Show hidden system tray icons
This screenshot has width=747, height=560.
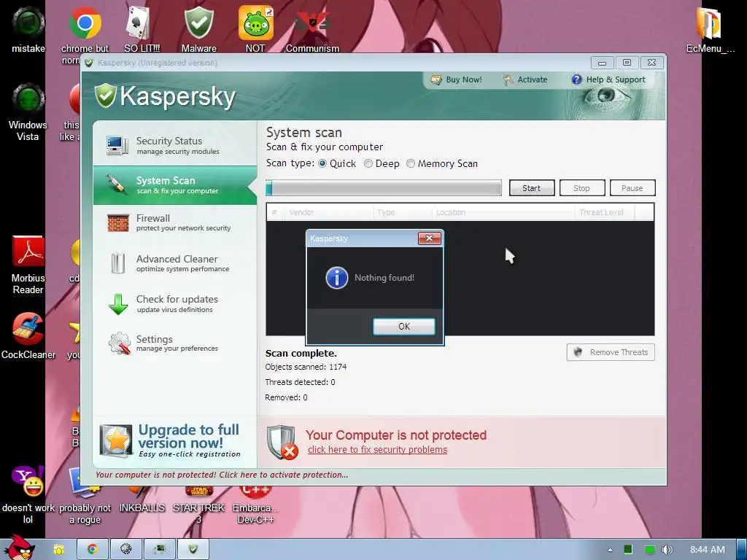click(610, 550)
